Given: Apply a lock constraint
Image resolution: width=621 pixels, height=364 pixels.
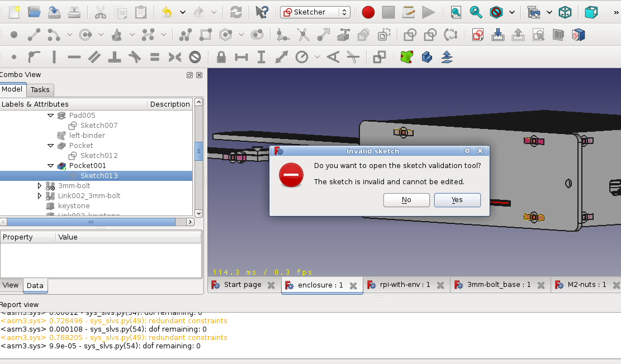Looking at the screenshot, I should coord(221,56).
